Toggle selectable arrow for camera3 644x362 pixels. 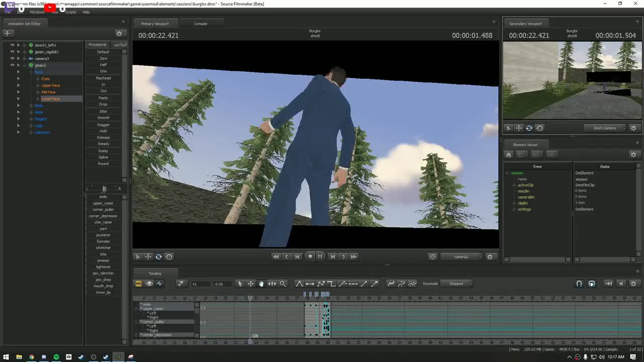(x=18, y=58)
